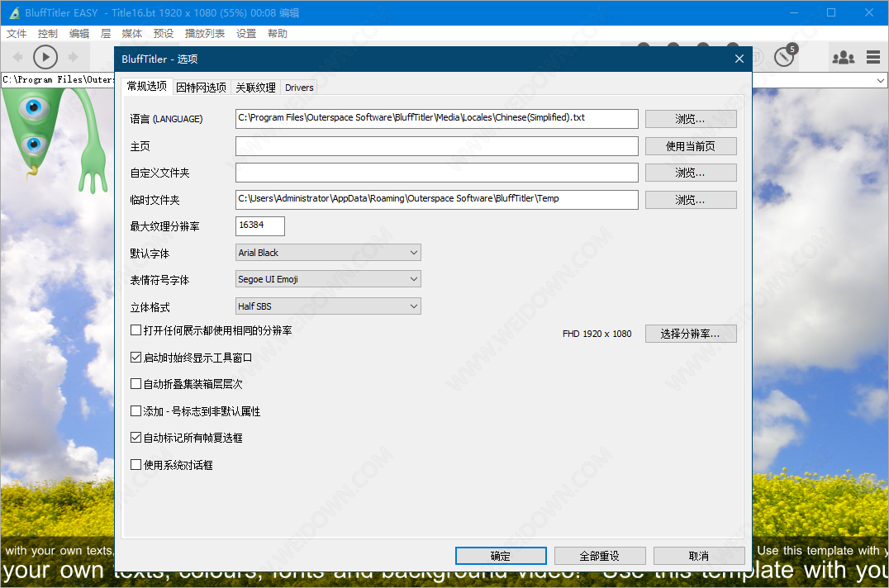The image size is (889, 588).
Task: Open the 控制 menu
Action: pos(48,33)
